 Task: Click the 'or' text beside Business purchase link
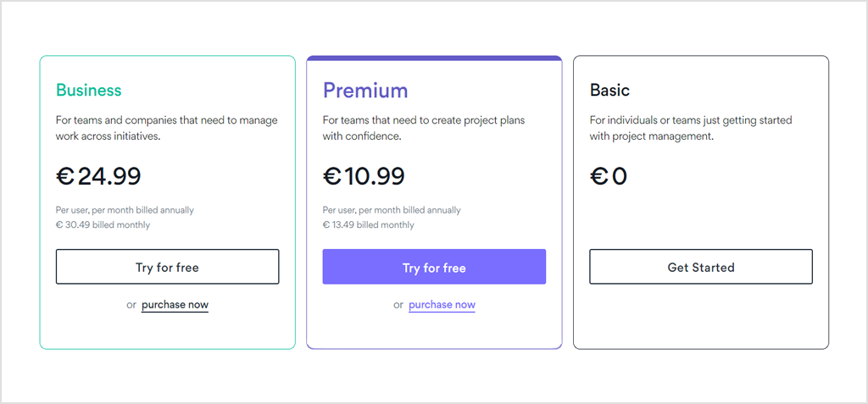(131, 305)
